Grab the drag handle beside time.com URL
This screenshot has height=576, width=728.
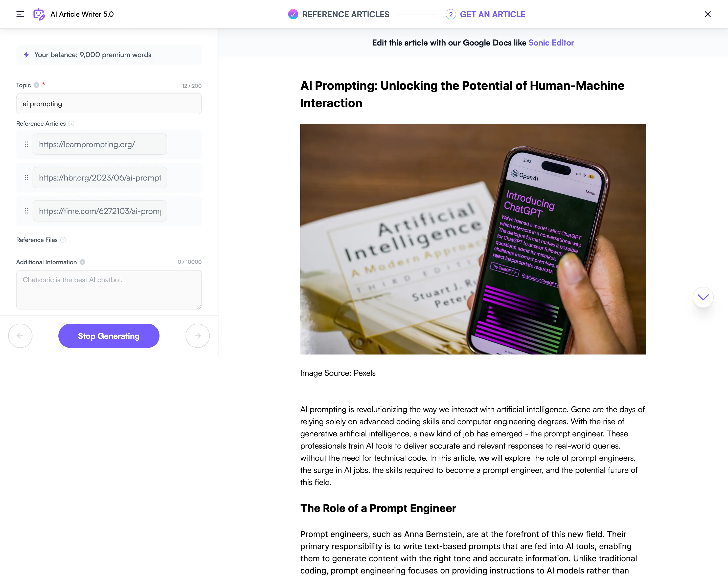tap(26, 211)
